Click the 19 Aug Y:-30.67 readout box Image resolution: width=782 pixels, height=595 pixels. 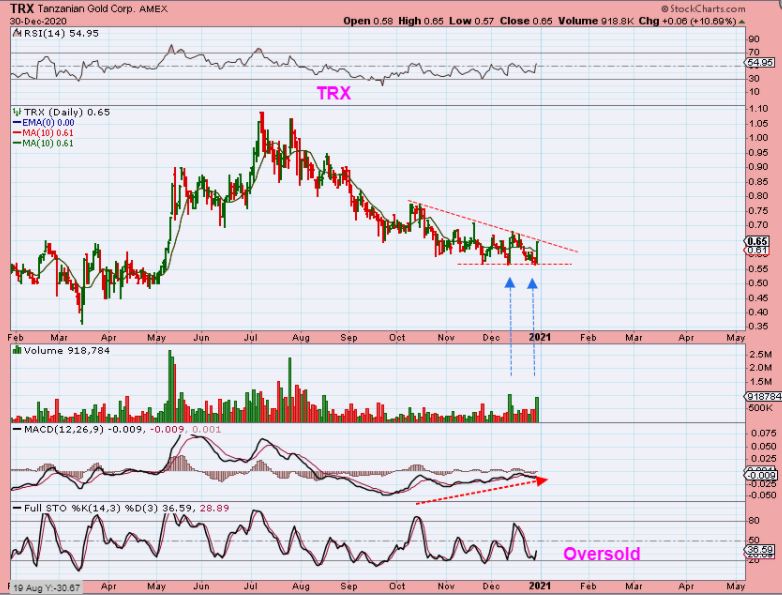(x=45, y=588)
